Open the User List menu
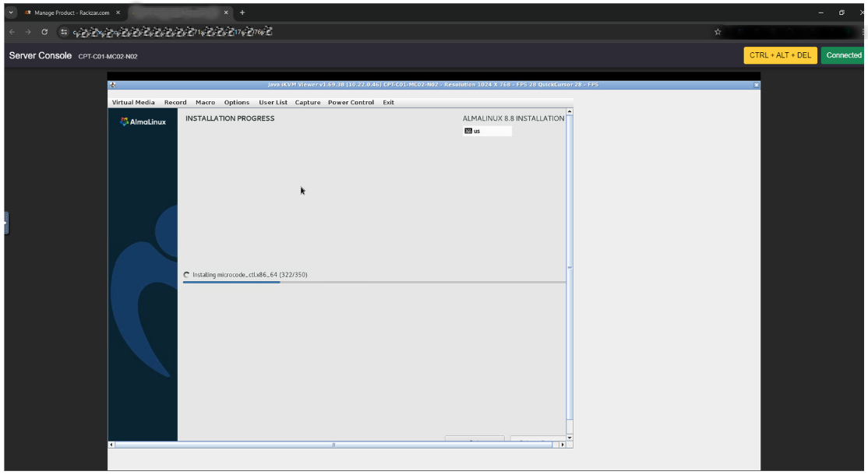Screen dimensions: 868x475 [273, 102]
